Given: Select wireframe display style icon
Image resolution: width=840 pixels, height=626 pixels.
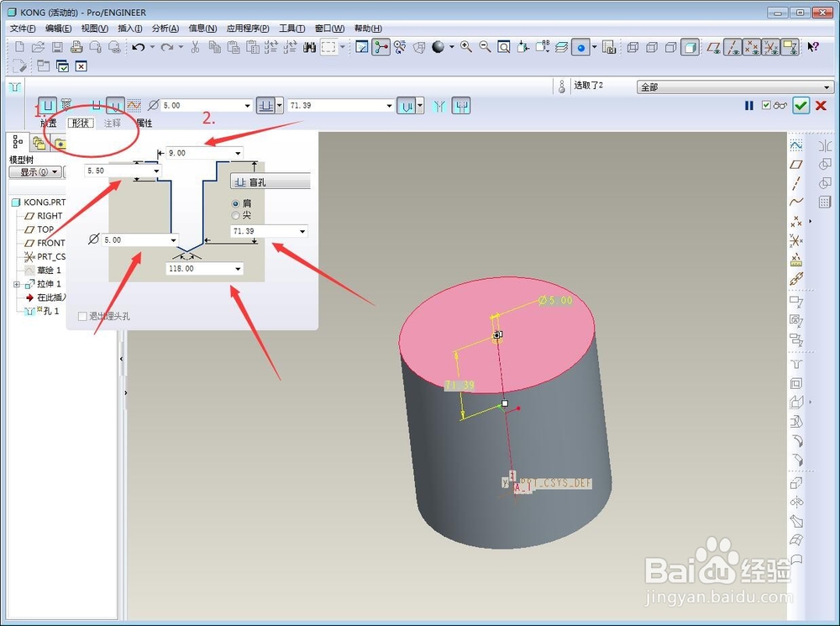Looking at the screenshot, I should 633,47.
